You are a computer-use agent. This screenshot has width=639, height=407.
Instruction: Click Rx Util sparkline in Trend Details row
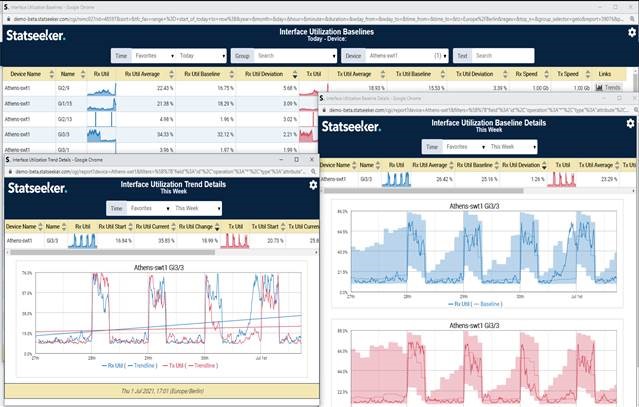pyautogui.click(x=82, y=241)
